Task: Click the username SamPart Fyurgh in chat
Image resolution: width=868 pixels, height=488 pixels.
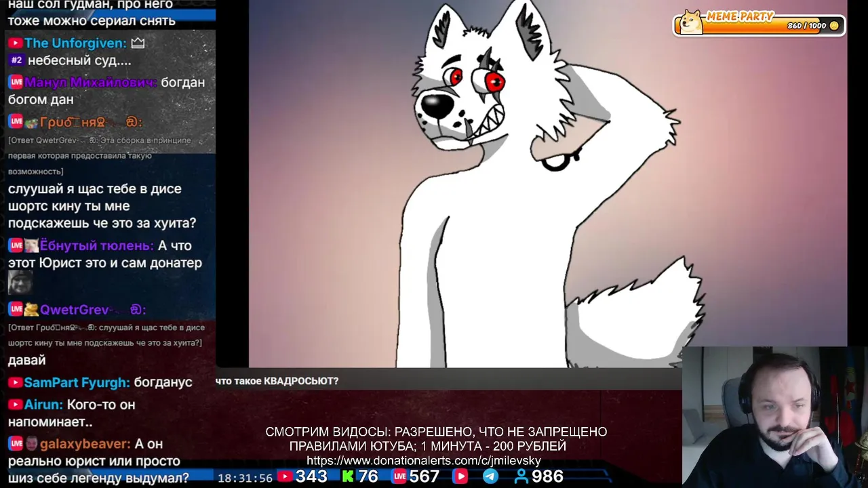Action: [77, 383]
